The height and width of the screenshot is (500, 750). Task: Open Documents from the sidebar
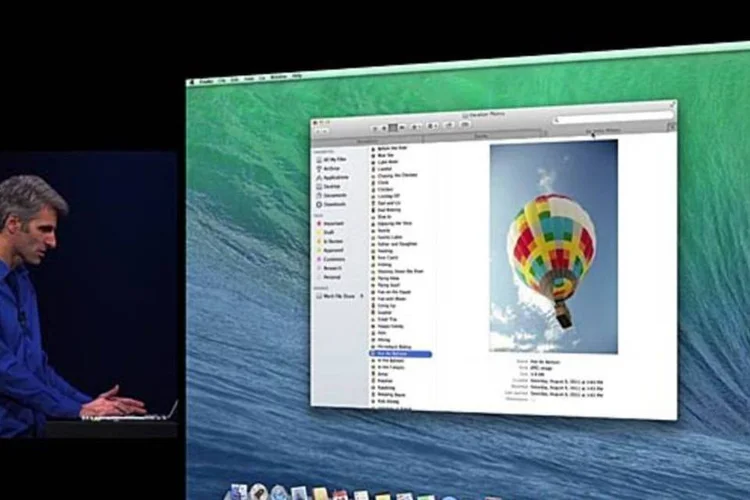pos(331,195)
